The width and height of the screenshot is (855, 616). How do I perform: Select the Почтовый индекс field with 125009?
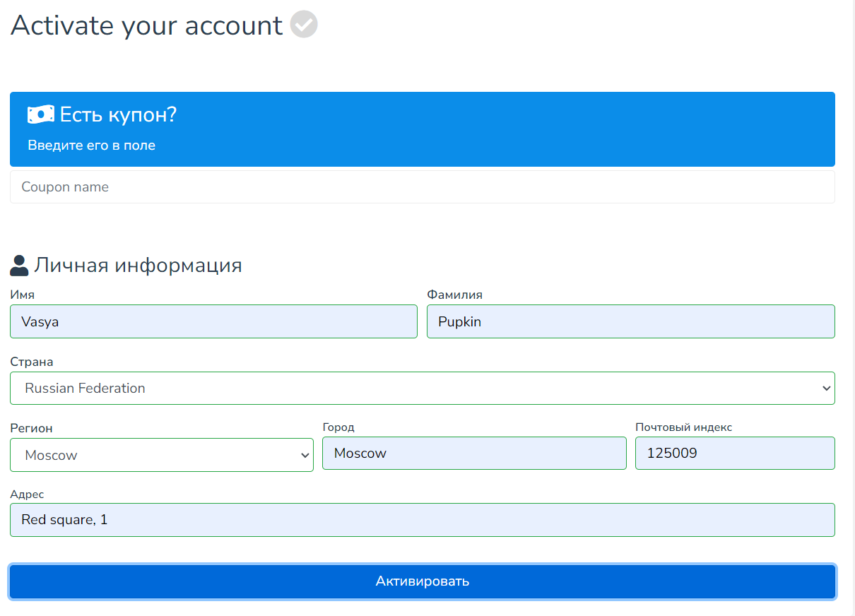(734, 454)
